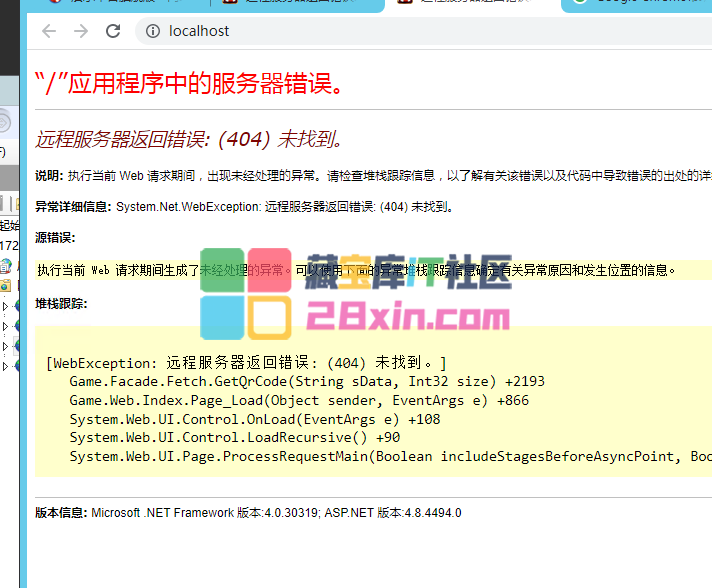
Task: Click the 源错误: label
Action: (x=55, y=237)
